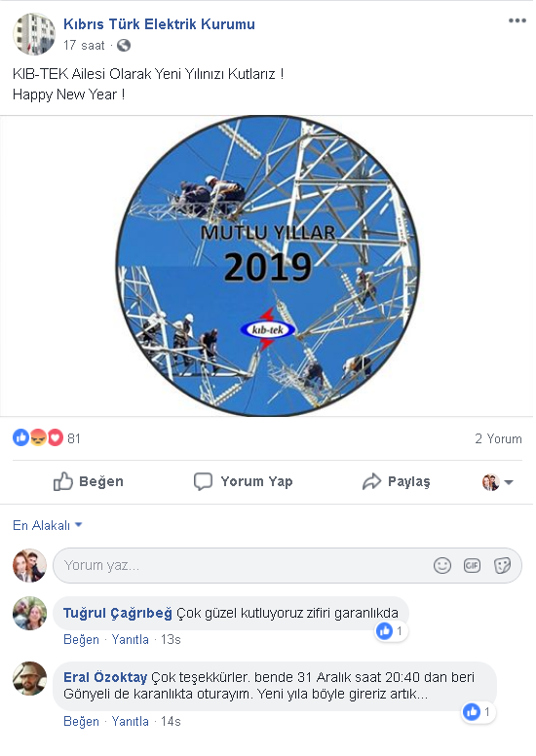Expand the En Alakalı comment sorting dropdown

point(47,525)
